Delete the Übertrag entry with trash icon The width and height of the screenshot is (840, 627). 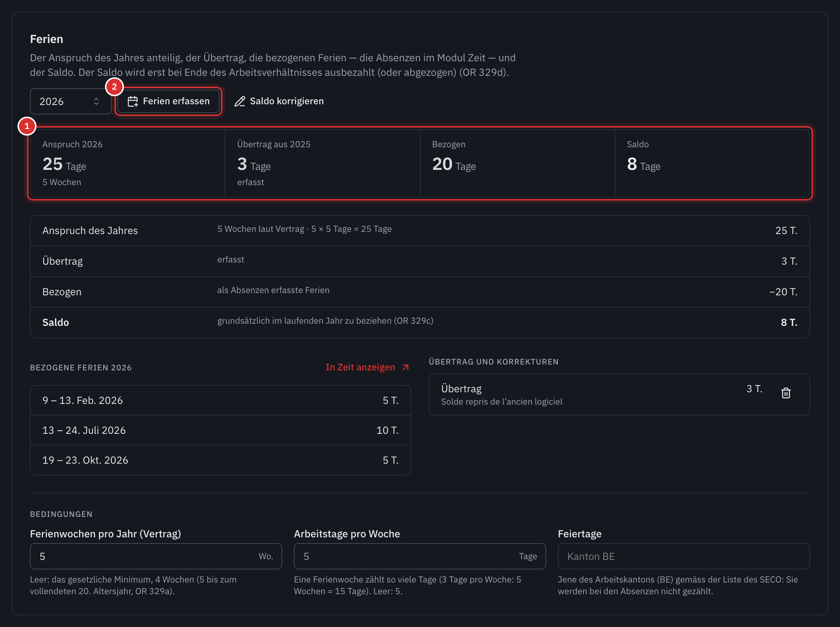pyautogui.click(x=786, y=393)
